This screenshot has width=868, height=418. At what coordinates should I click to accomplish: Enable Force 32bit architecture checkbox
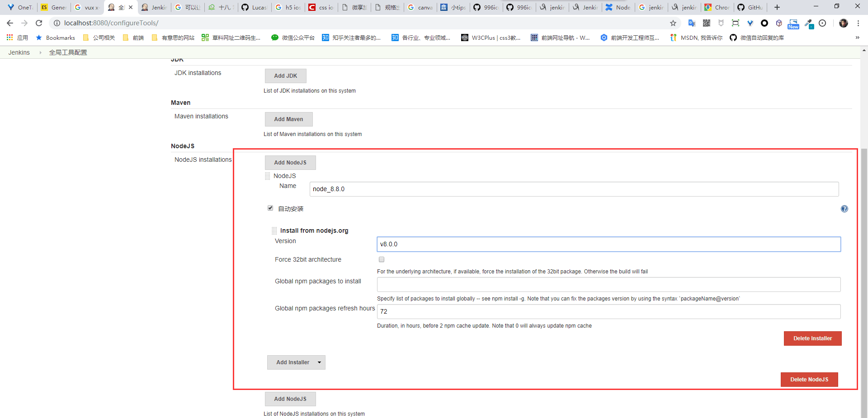(382, 259)
